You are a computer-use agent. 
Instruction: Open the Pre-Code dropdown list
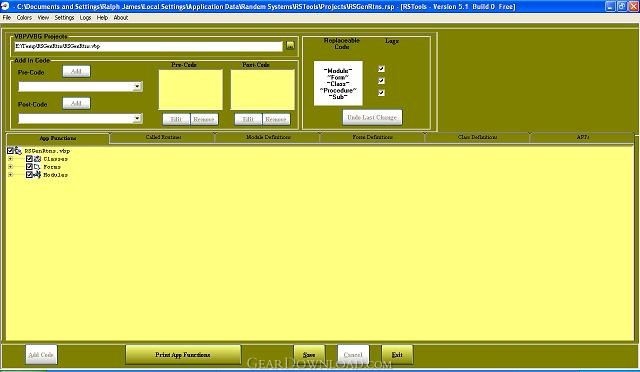(x=138, y=87)
